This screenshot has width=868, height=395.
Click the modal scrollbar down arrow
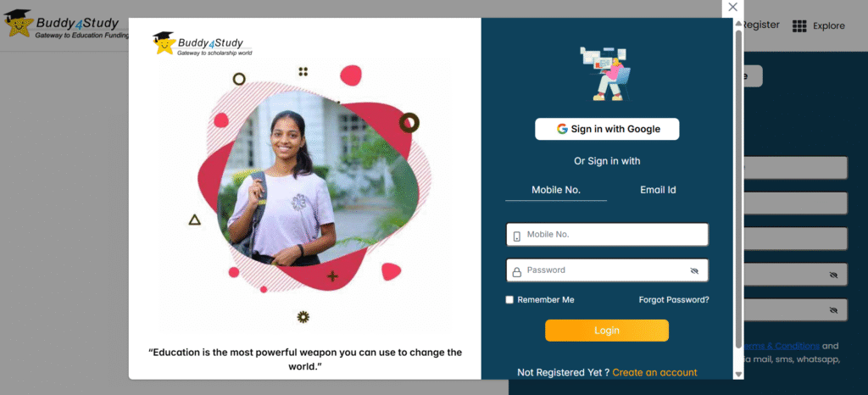[738, 374]
